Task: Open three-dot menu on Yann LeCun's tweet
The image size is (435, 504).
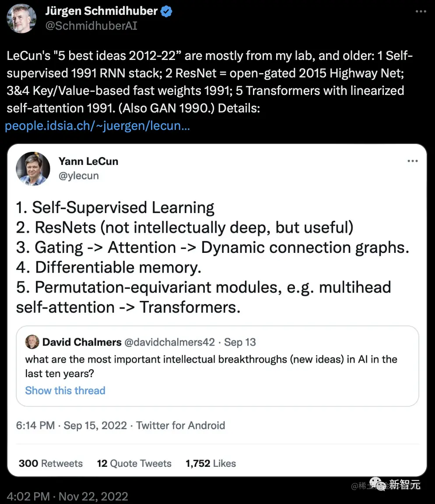Action: point(412,161)
